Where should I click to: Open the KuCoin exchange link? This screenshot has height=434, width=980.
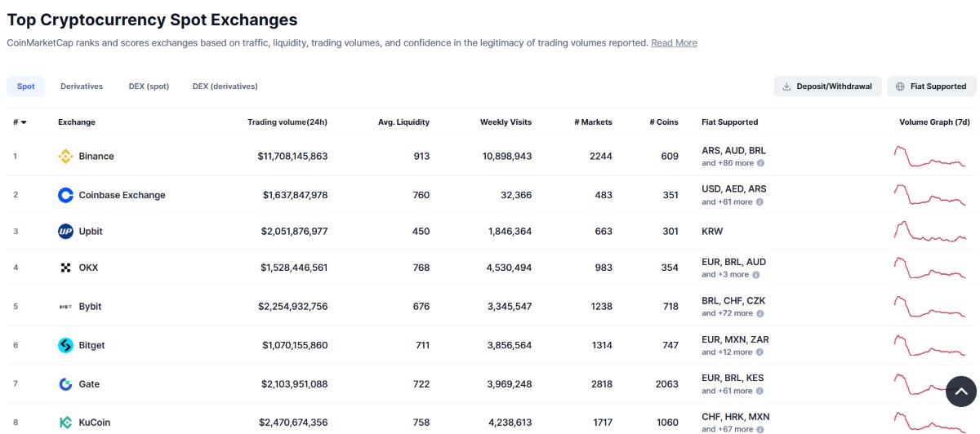click(x=95, y=423)
